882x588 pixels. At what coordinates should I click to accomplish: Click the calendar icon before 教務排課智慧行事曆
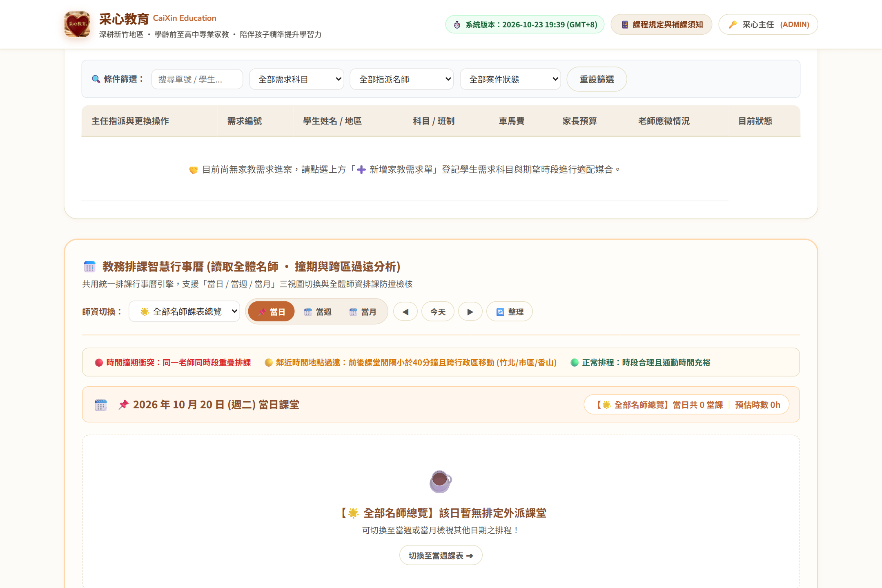point(89,267)
